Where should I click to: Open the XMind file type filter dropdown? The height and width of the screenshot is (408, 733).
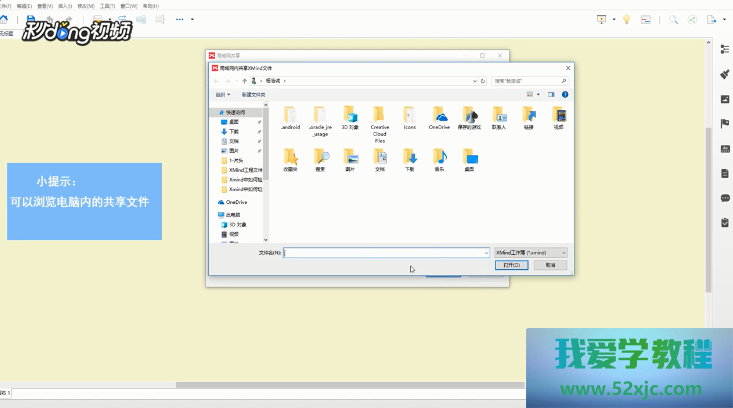click(x=531, y=253)
